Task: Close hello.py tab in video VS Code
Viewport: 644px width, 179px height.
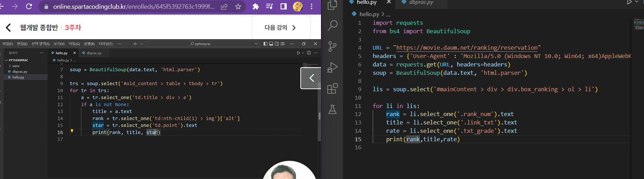Action: 74,53
